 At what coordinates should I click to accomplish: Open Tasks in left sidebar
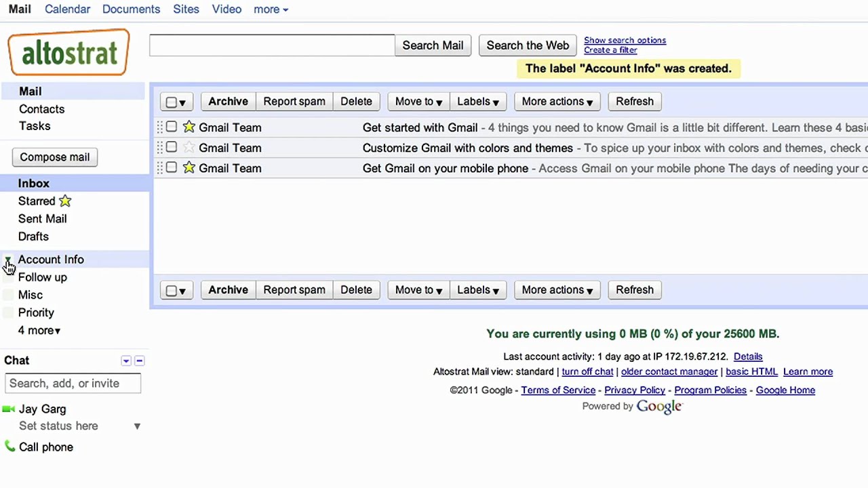click(x=35, y=126)
